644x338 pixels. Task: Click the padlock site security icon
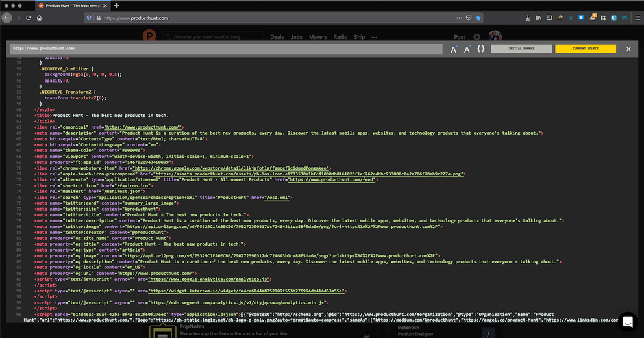[98, 18]
